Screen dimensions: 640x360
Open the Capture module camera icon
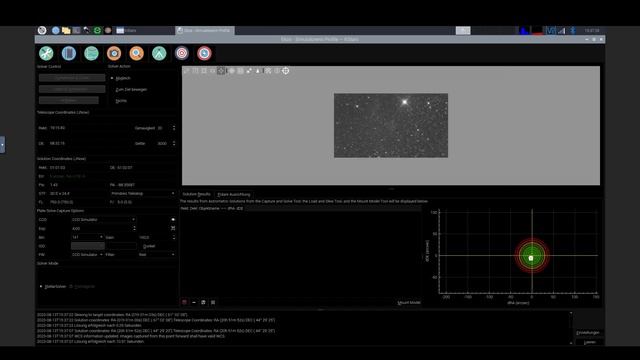pos(114,53)
